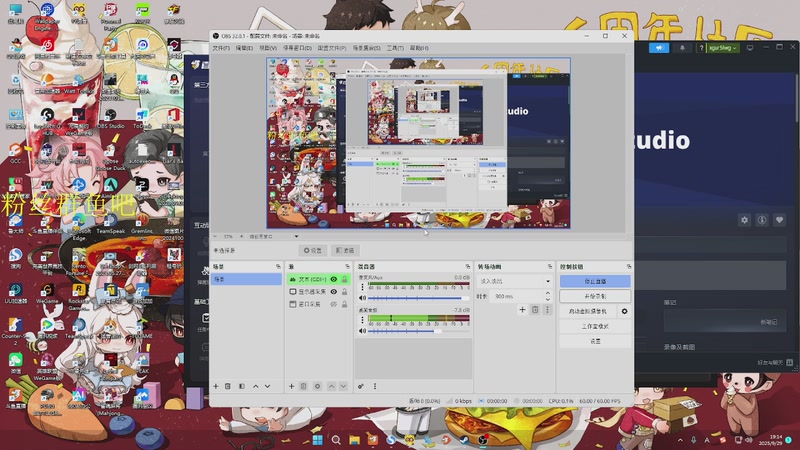Move scene up with arrow icon
Viewport: 800px width, 450px height.
[x=256, y=386]
